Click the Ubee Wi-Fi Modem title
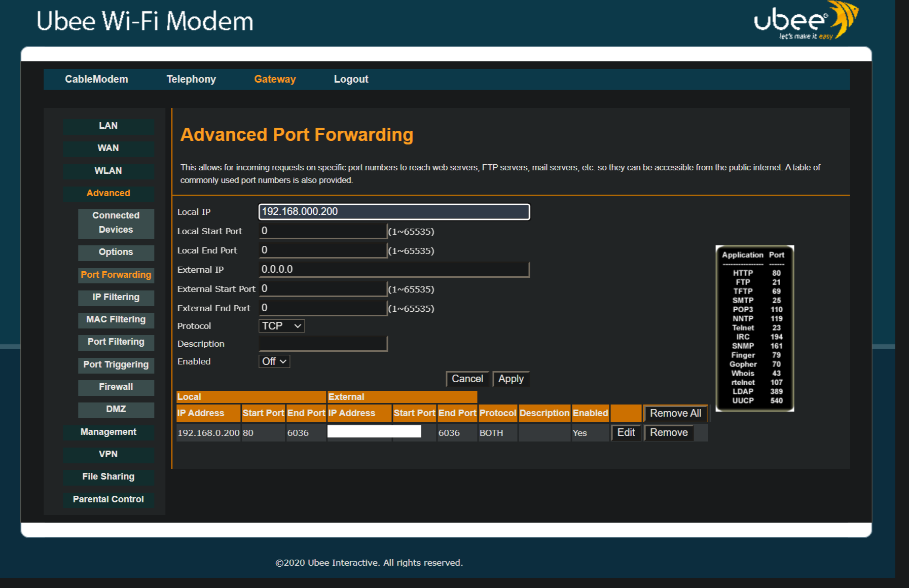This screenshot has height=588, width=909. coord(145,21)
